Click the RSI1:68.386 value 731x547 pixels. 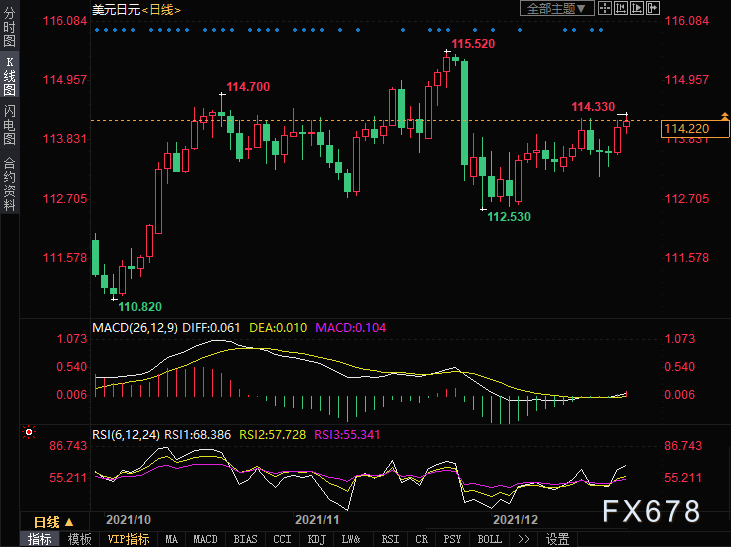198,435
